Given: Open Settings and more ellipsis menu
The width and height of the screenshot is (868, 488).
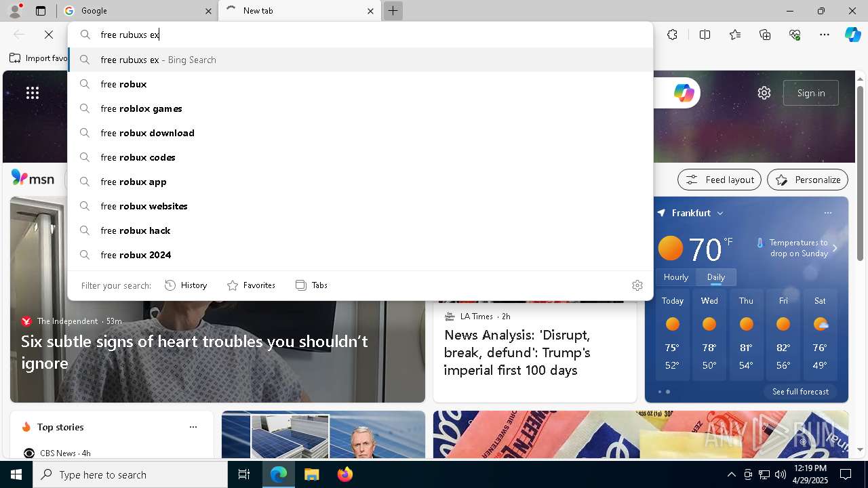Looking at the screenshot, I should (825, 35).
